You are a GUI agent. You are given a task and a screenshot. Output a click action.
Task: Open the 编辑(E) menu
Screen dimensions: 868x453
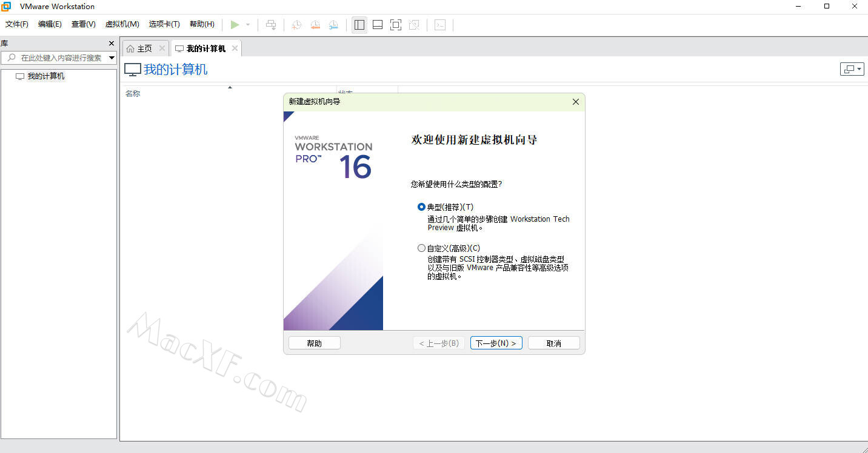(50, 24)
